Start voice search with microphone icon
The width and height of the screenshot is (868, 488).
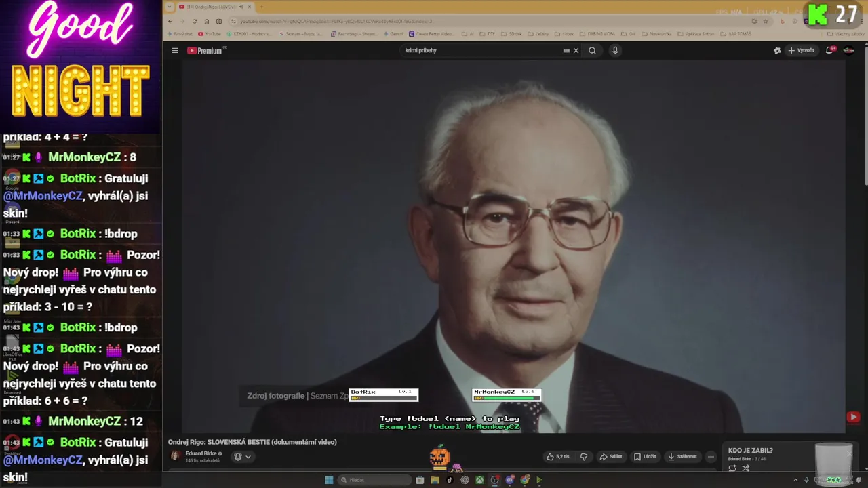(615, 50)
